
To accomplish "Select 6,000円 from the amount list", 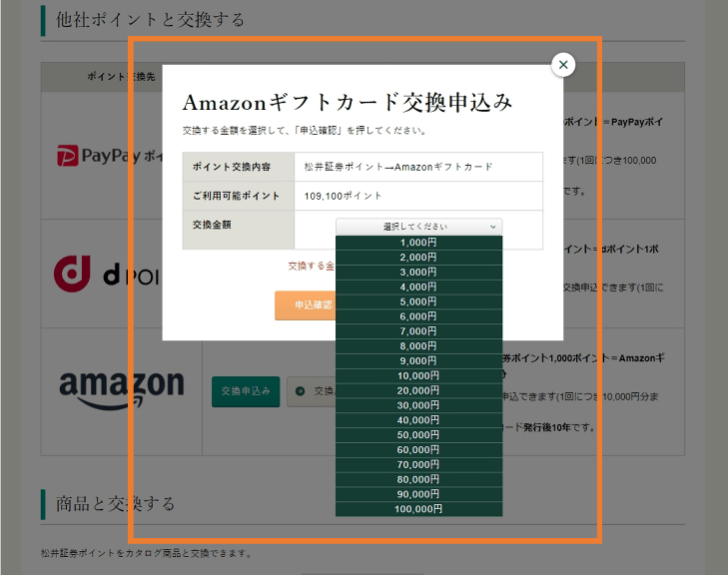I will [x=418, y=316].
